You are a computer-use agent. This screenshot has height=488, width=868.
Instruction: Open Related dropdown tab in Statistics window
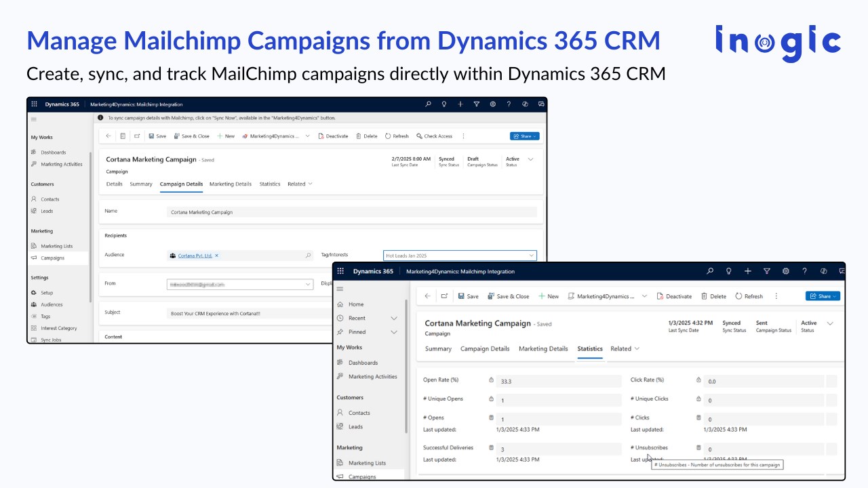coord(625,348)
